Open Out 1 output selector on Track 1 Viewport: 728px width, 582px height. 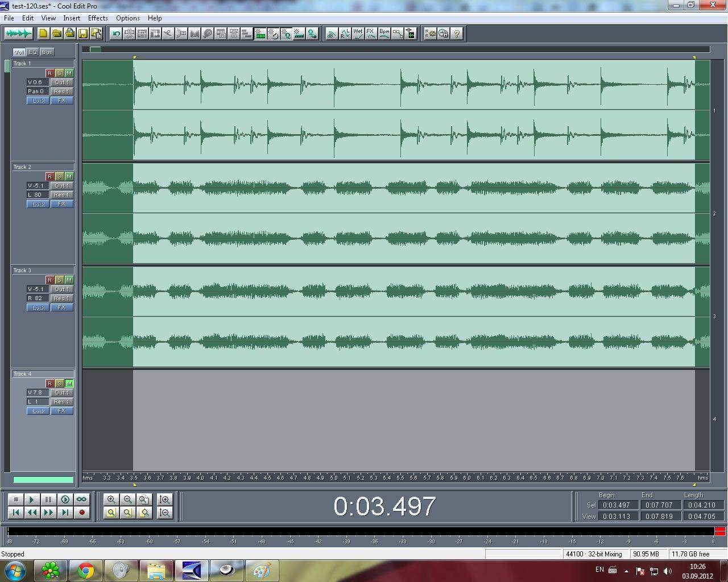pyautogui.click(x=61, y=82)
